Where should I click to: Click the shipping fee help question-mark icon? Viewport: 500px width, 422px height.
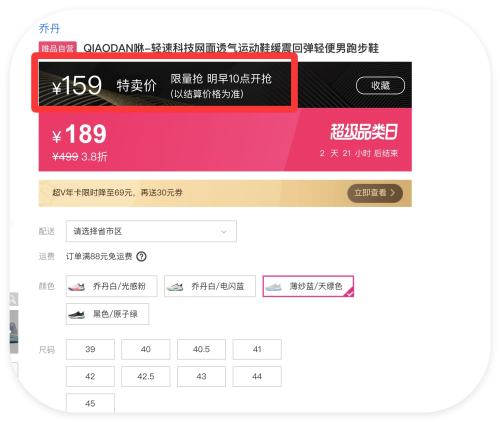click(142, 257)
